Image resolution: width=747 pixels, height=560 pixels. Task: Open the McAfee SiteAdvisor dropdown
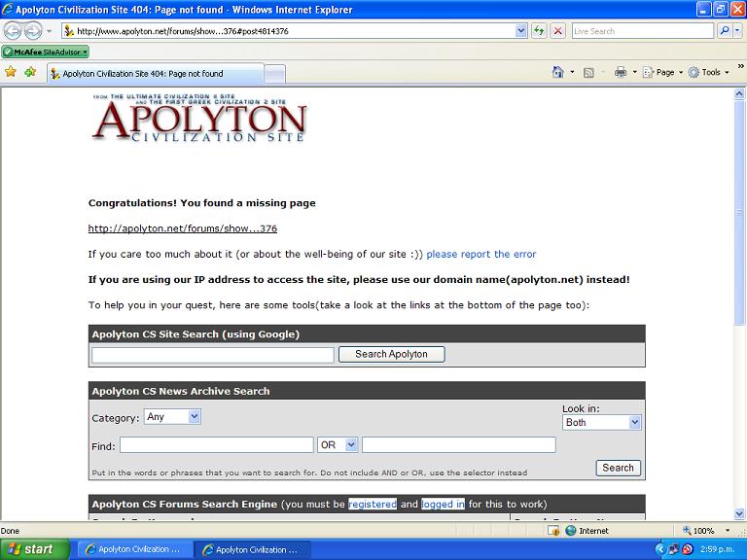[x=45, y=52]
